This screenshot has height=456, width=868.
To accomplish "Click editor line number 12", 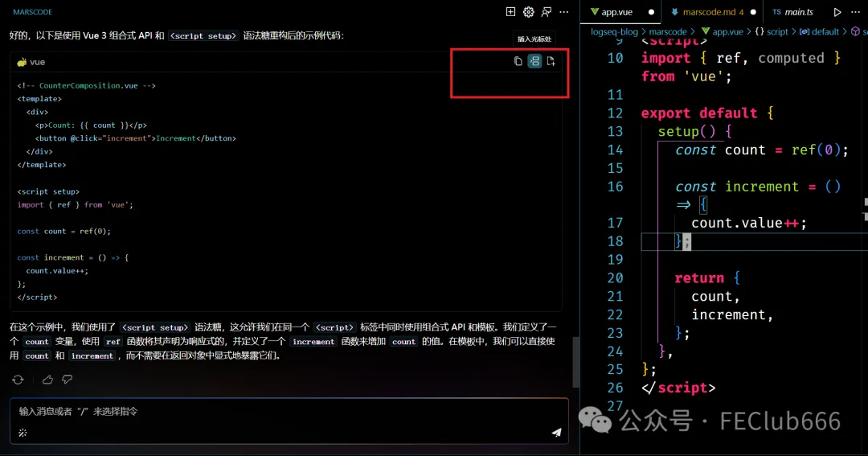I will [615, 113].
